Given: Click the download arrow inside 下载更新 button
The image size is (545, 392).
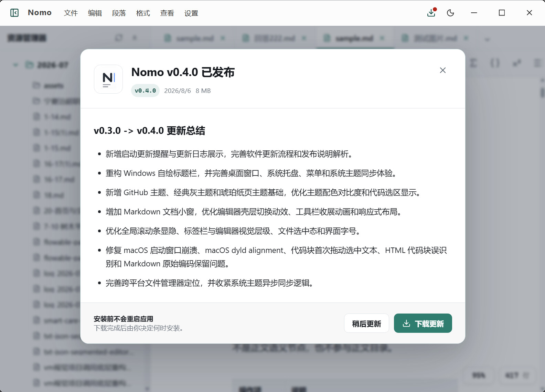Looking at the screenshot, I should click(x=406, y=323).
